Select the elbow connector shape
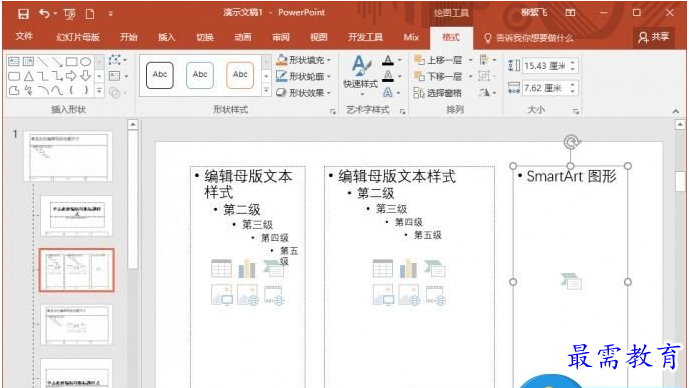The height and width of the screenshot is (388, 689). point(43,76)
